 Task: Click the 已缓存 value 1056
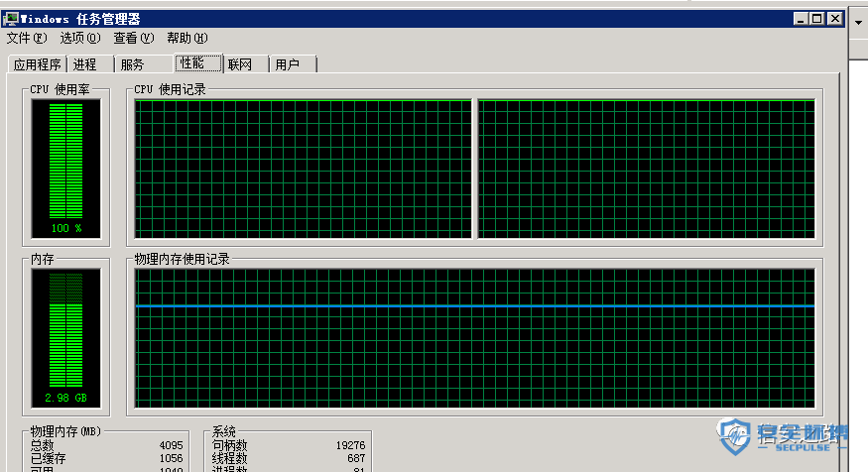click(171, 459)
